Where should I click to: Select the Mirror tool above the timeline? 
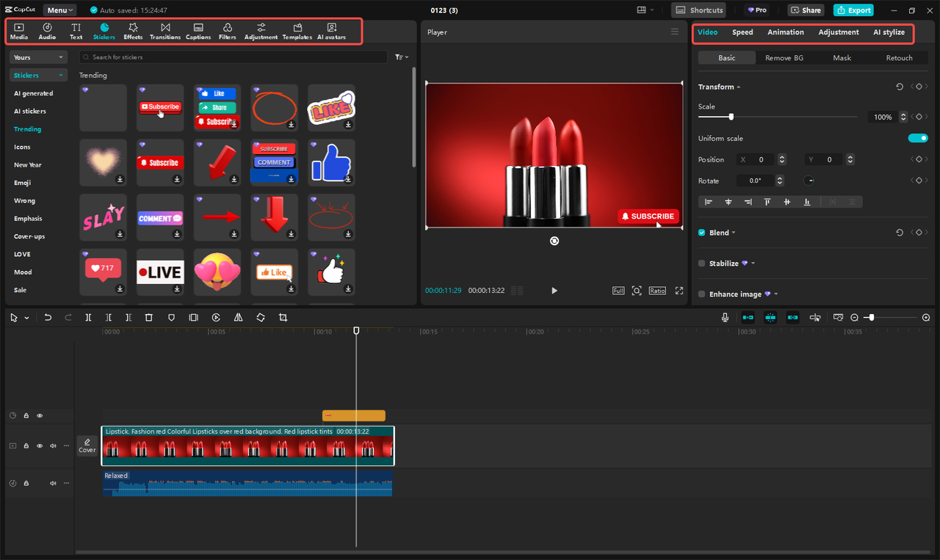click(238, 317)
